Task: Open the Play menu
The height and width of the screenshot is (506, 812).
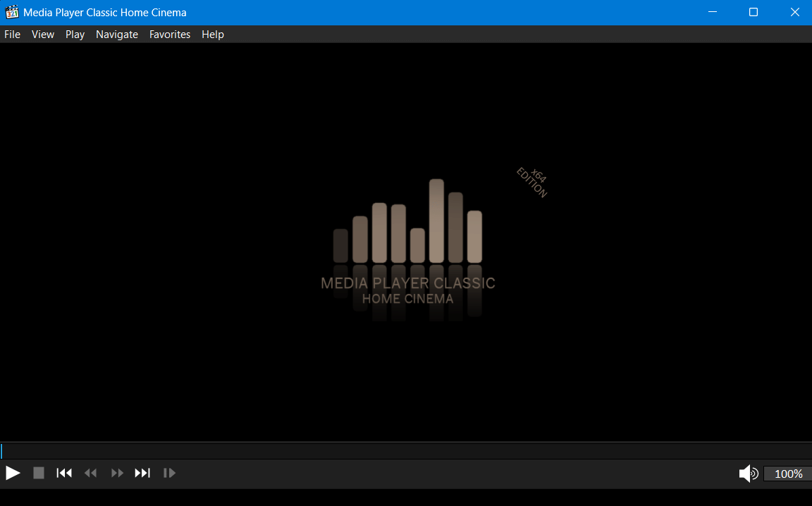Action: 75,35
